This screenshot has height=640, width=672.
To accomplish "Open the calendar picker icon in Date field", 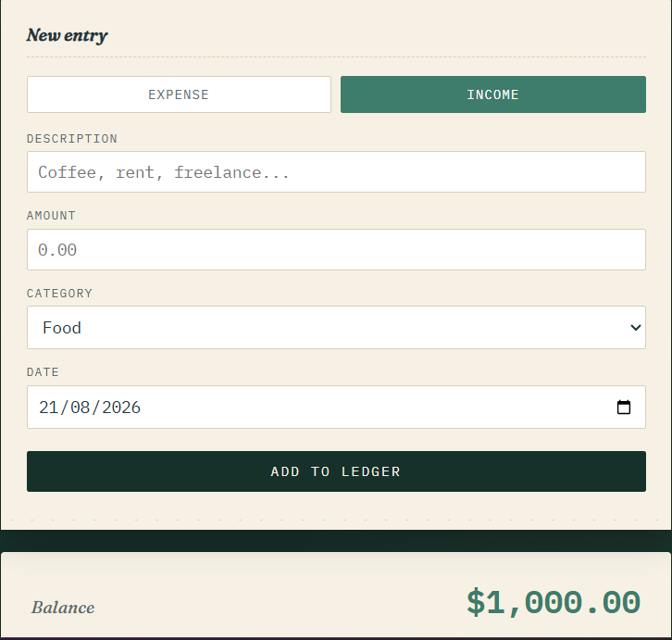I will point(624,408).
